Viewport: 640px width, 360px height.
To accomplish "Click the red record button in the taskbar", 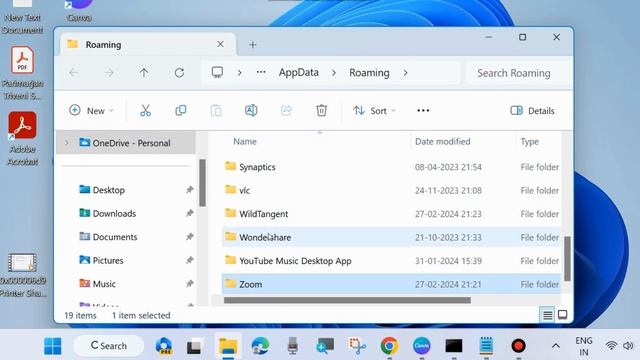I will coord(518,346).
